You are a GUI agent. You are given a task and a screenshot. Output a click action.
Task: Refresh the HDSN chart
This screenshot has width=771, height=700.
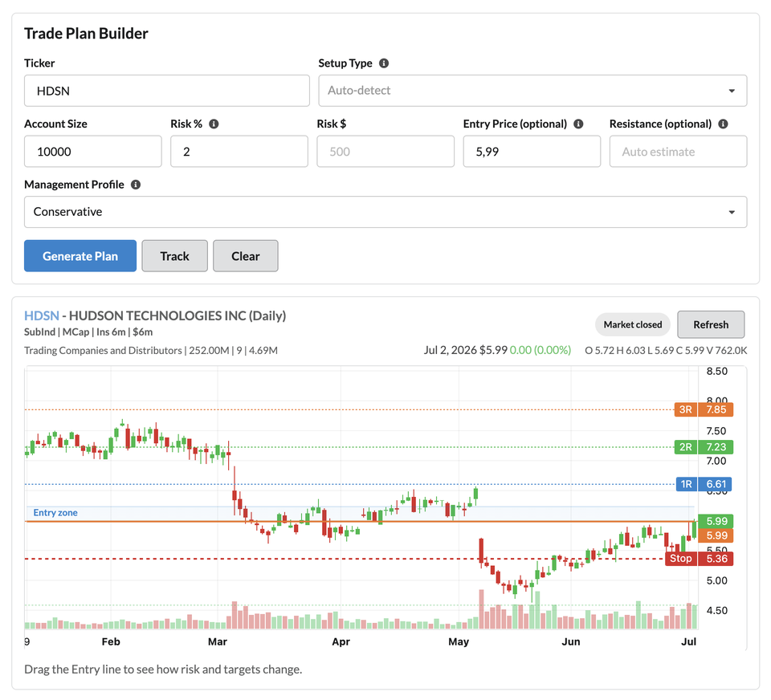(711, 324)
